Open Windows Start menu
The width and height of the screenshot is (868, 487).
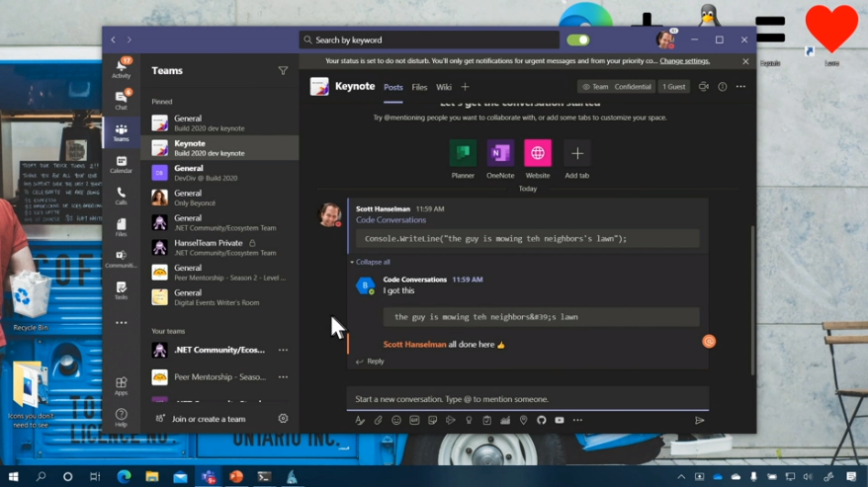[13, 476]
